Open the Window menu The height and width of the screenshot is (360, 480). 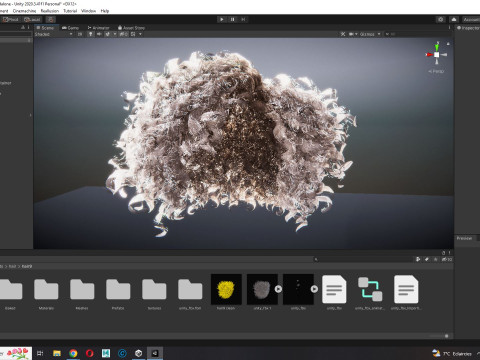click(88, 11)
